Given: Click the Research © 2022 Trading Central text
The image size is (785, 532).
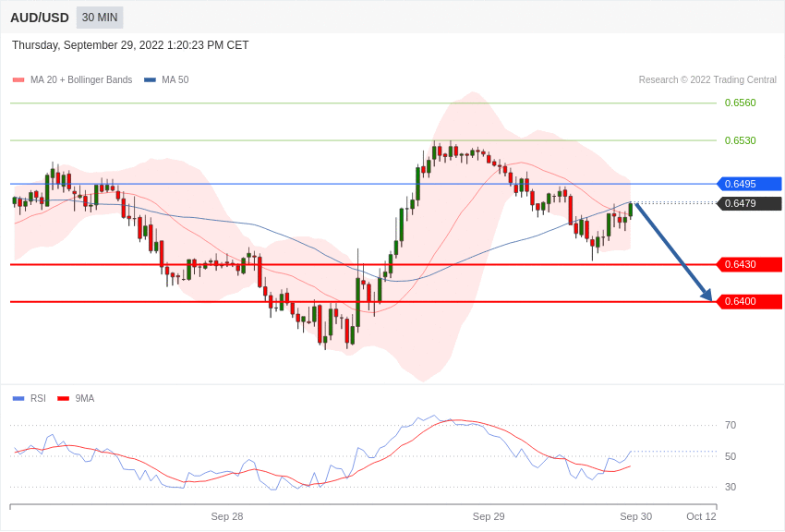Looking at the screenshot, I should tap(707, 79).
